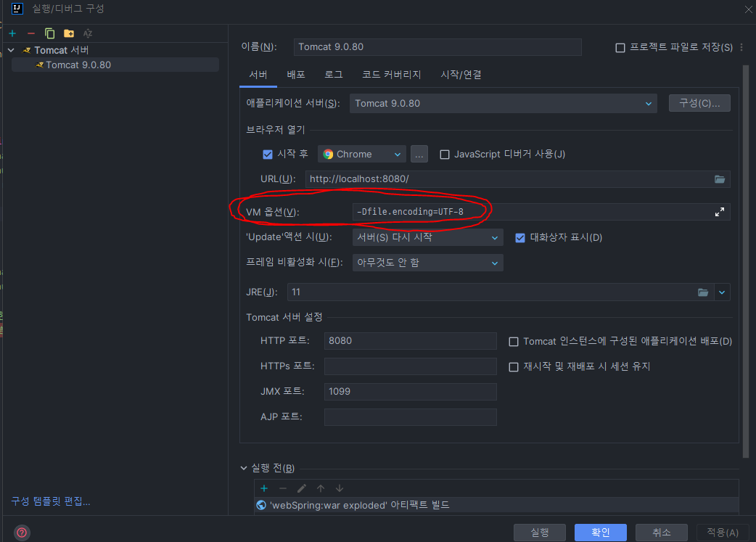Toggle the show dialog checkbox
The image size is (756, 542).
click(519, 238)
